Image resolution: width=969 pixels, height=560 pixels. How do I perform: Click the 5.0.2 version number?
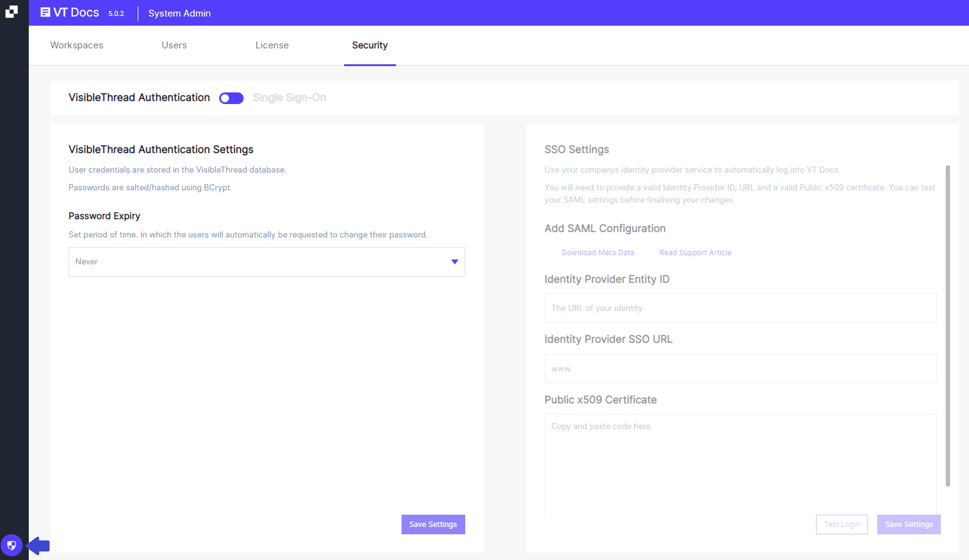(116, 13)
